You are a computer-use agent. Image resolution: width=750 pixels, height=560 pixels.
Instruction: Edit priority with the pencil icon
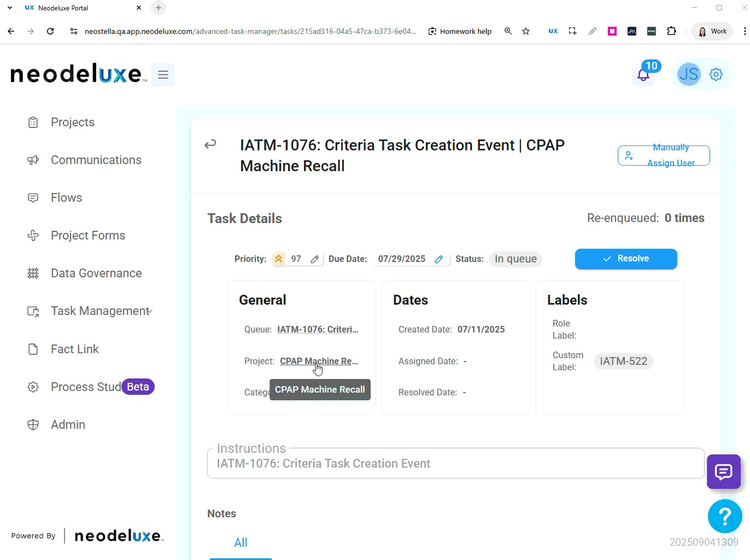coord(314,259)
